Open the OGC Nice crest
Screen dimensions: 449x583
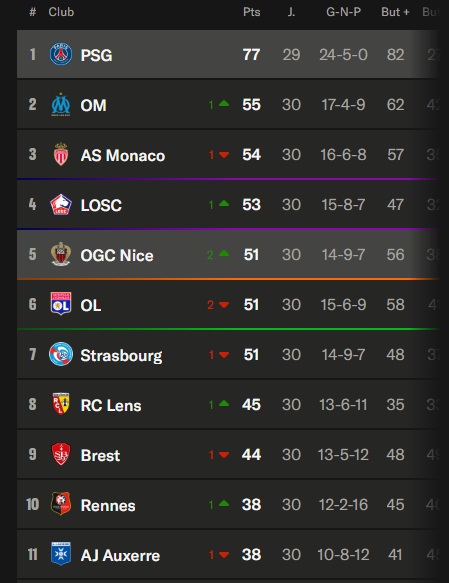point(61,254)
